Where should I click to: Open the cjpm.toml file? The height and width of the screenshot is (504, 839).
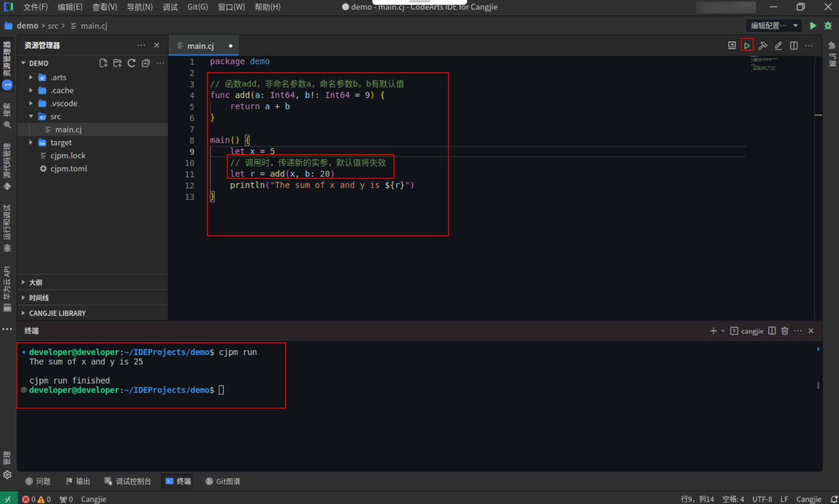click(x=92, y=169)
